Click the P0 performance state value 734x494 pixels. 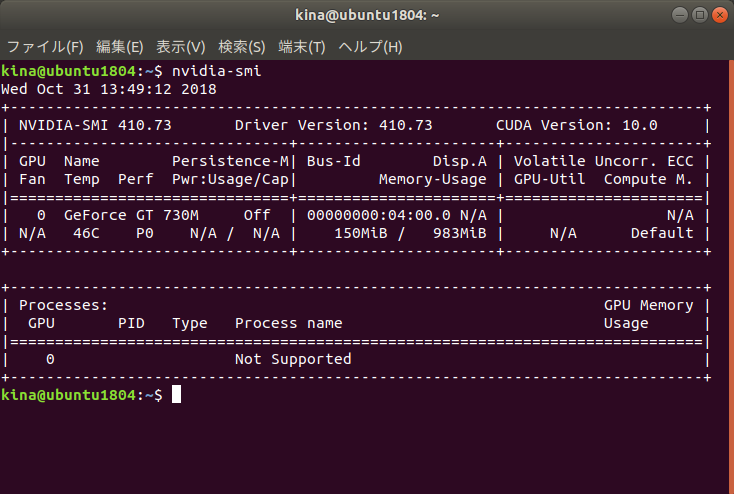pyautogui.click(x=145, y=233)
